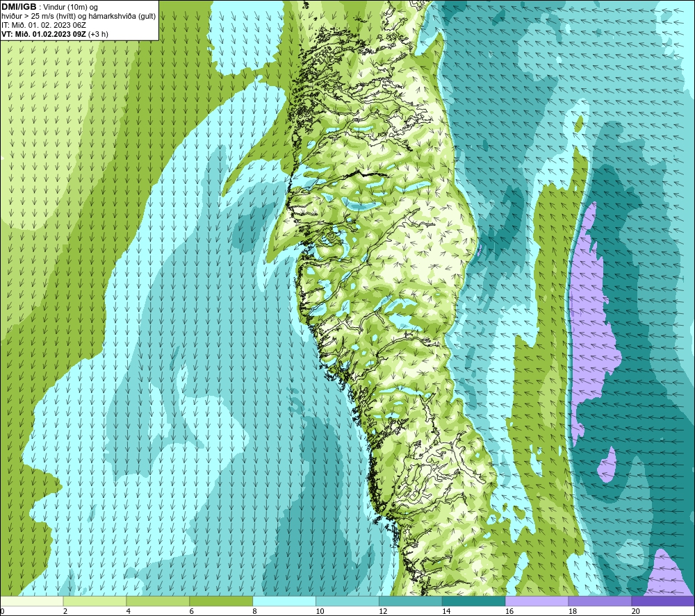Click the 16–18 m/s light purple legend swatch
This screenshot has width=695, height=616.
click(x=537, y=601)
